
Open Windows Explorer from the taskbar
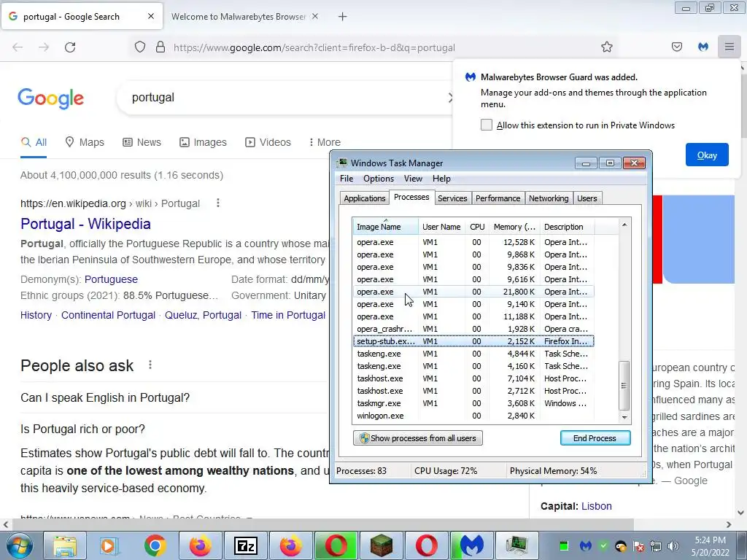click(65, 545)
